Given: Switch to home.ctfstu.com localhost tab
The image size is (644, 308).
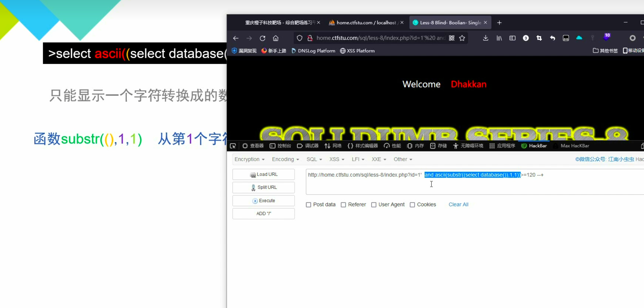Looking at the screenshot, I should pyautogui.click(x=366, y=23).
